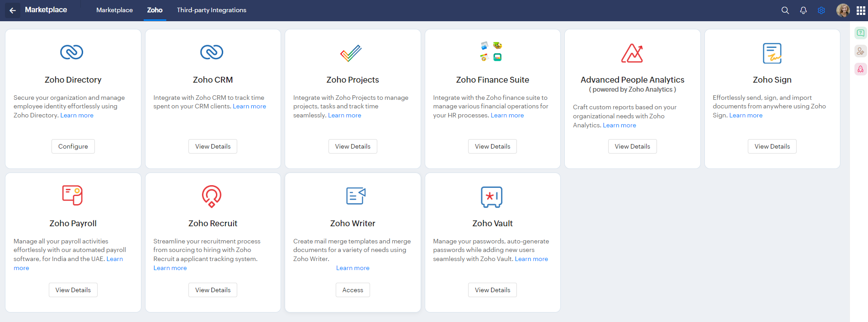
Task: Open Learn more link in Zoho Vault
Action: (531, 259)
